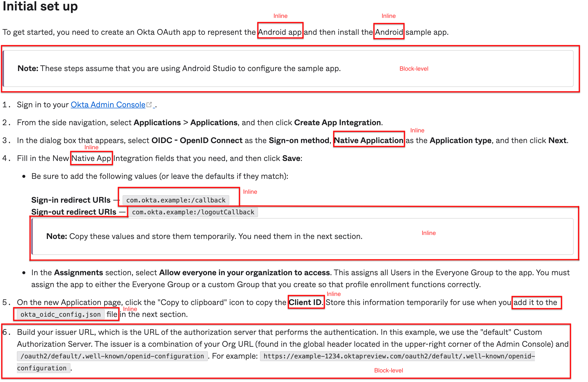Click the external link icon after Okta Admin Console
The image size is (588, 382).
click(x=149, y=105)
